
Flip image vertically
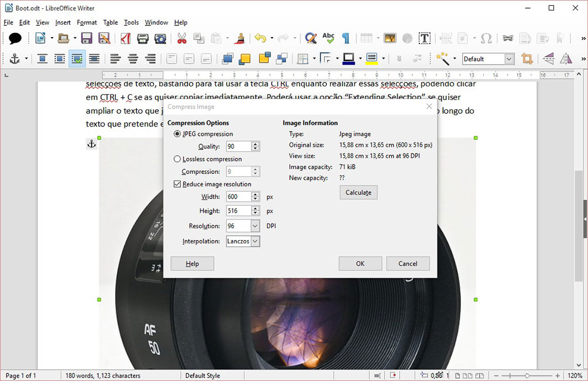(549, 59)
